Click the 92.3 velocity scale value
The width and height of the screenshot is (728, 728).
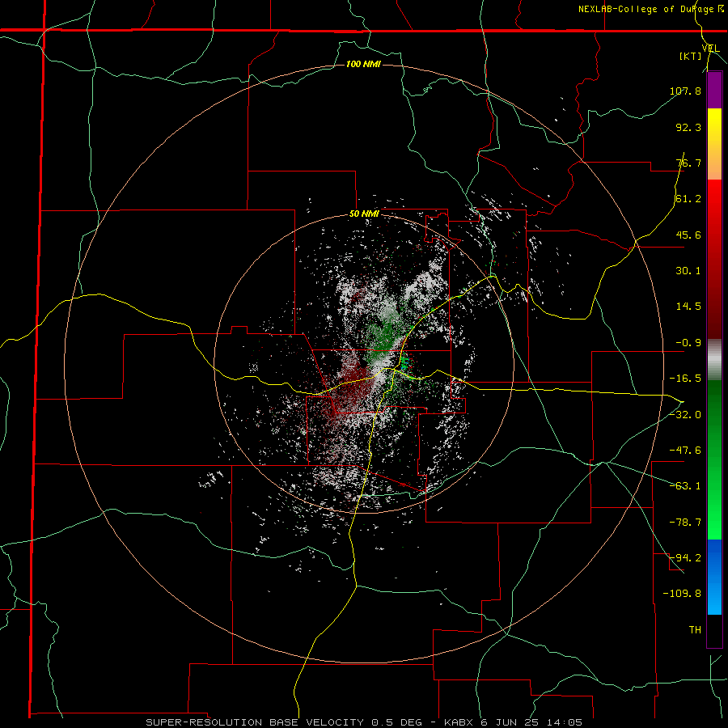(x=688, y=127)
